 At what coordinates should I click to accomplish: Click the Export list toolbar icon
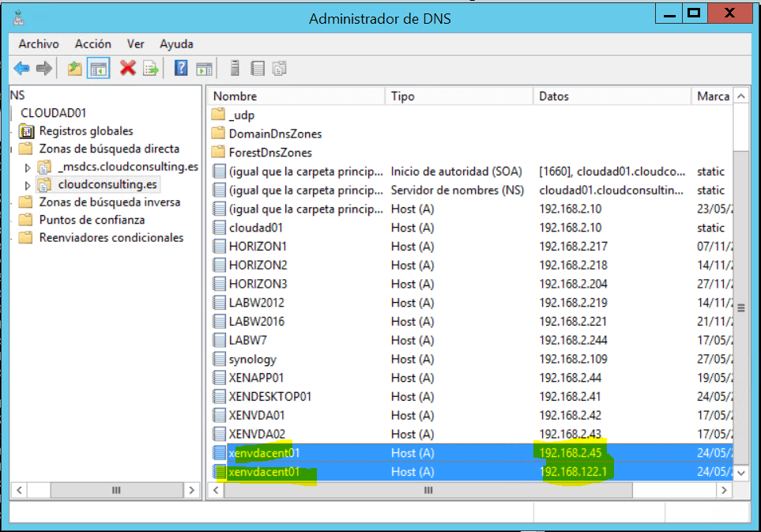point(150,68)
